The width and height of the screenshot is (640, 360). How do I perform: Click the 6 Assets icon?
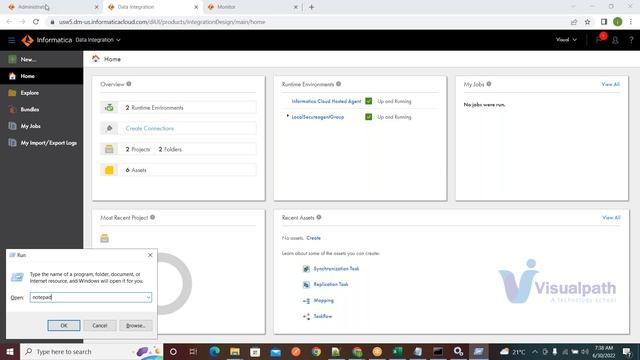pos(109,170)
